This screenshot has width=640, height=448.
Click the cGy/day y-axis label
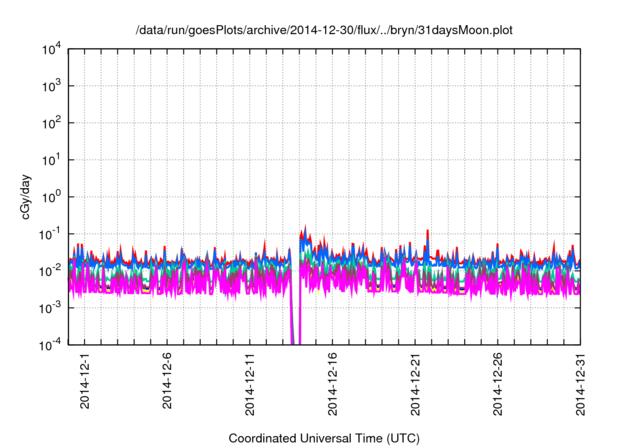click(x=16, y=196)
